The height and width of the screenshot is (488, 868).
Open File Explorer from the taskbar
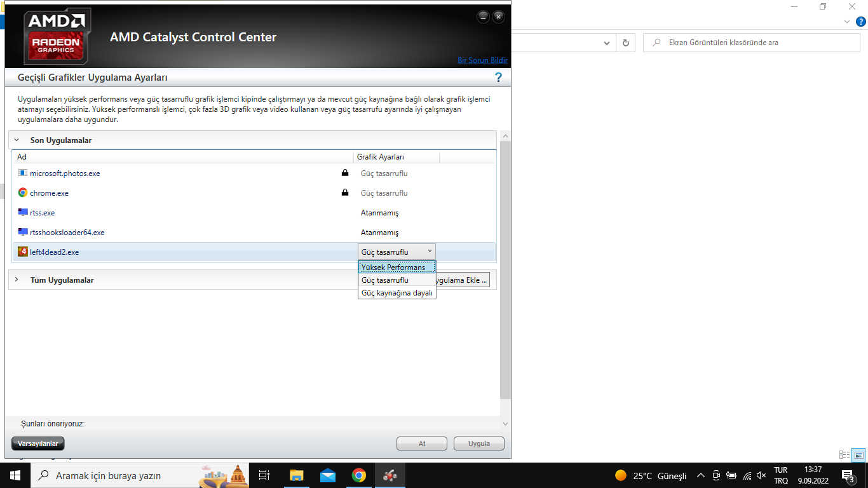click(296, 475)
